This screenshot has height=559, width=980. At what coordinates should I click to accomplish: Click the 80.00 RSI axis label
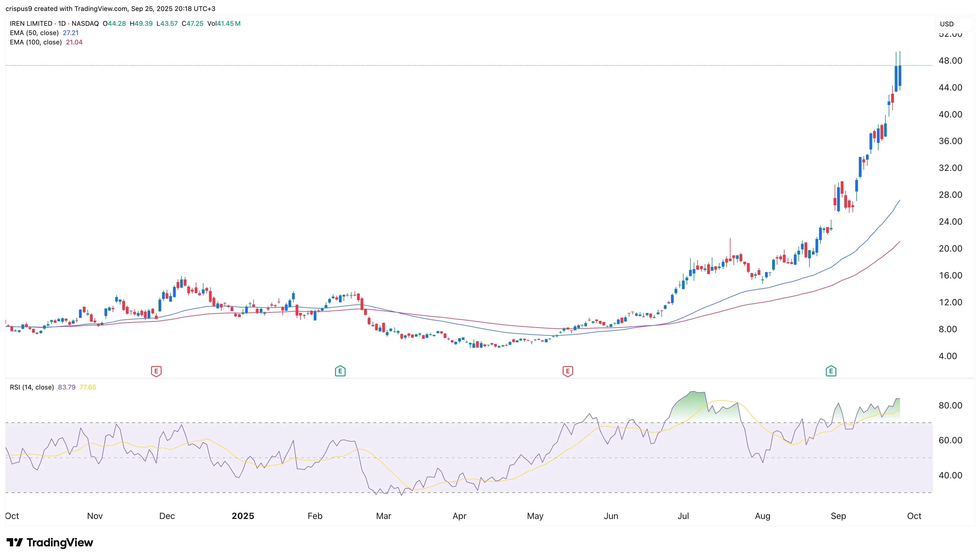[950, 405]
